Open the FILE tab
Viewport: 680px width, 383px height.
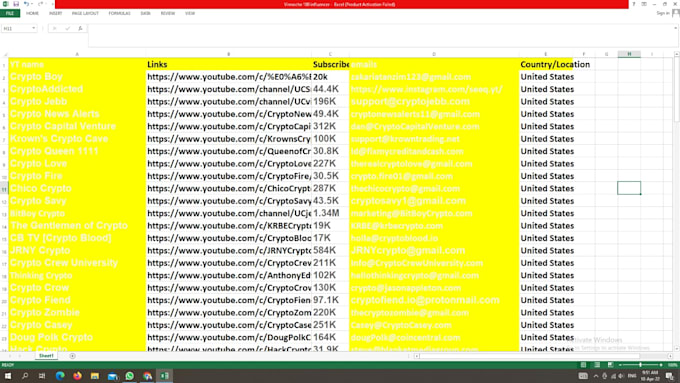(10, 13)
